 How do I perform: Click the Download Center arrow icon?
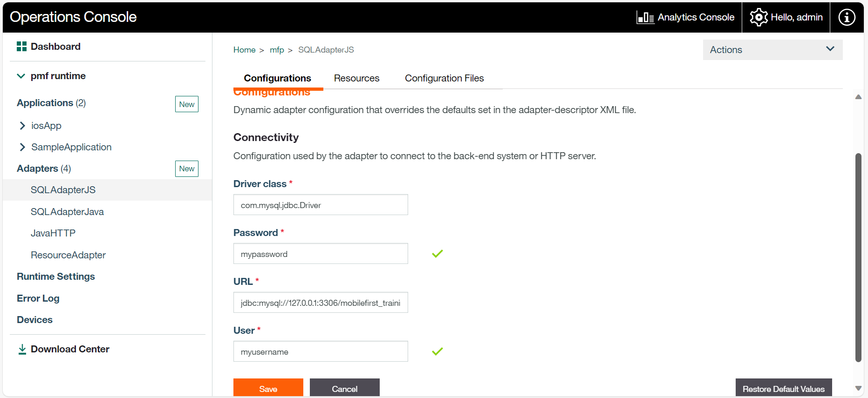pos(22,350)
